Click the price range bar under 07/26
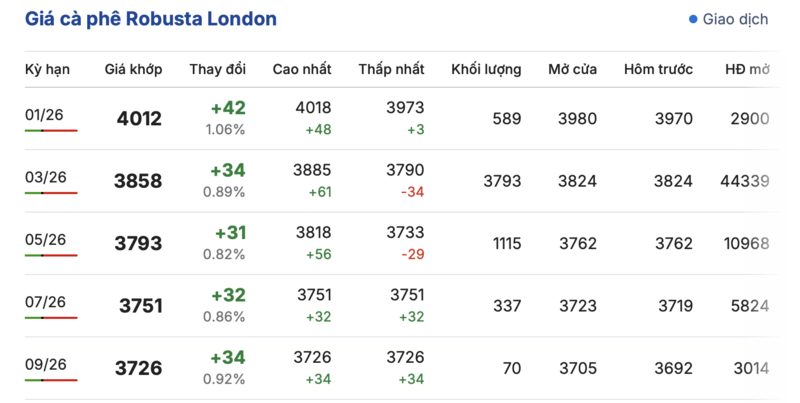 click(51, 318)
